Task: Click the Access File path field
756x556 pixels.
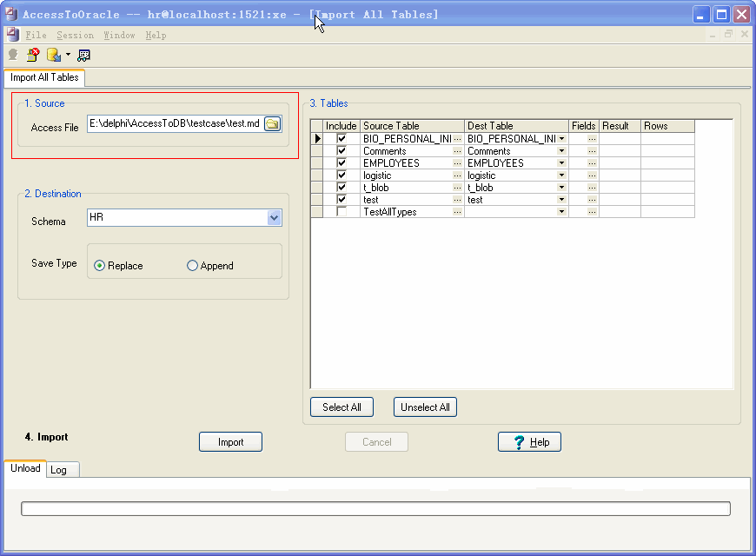Action: [x=176, y=124]
